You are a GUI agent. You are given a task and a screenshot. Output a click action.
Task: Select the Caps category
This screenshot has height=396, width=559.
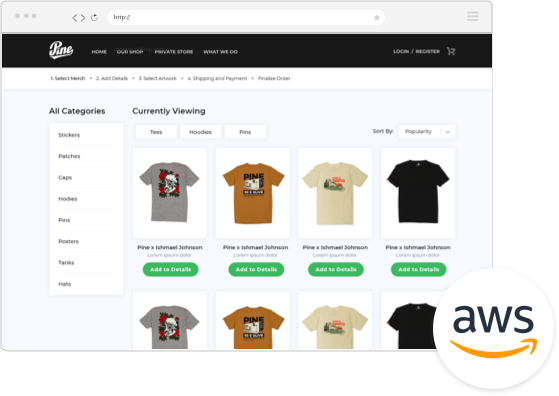click(x=65, y=178)
